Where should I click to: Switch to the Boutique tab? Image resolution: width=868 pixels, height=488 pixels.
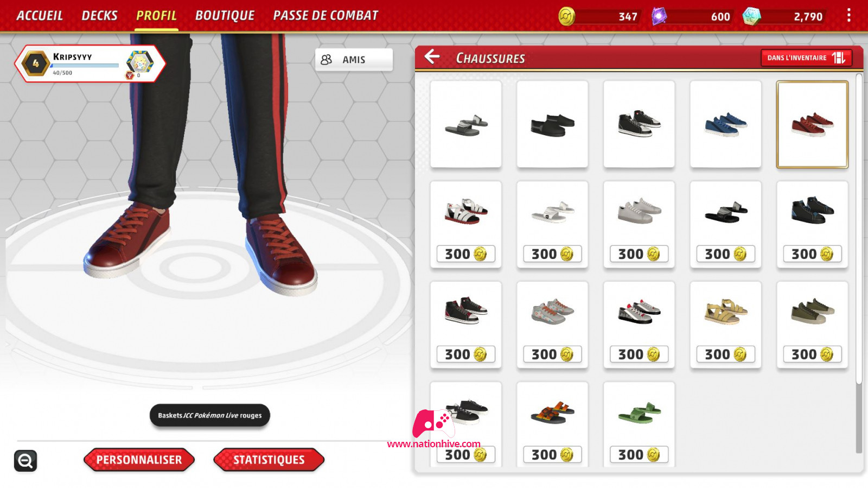click(x=225, y=16)
